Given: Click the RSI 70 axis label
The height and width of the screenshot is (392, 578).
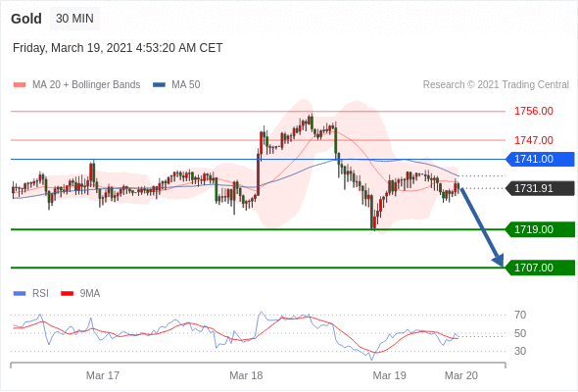Looking at the screenshot, I should tap(520, 315).
